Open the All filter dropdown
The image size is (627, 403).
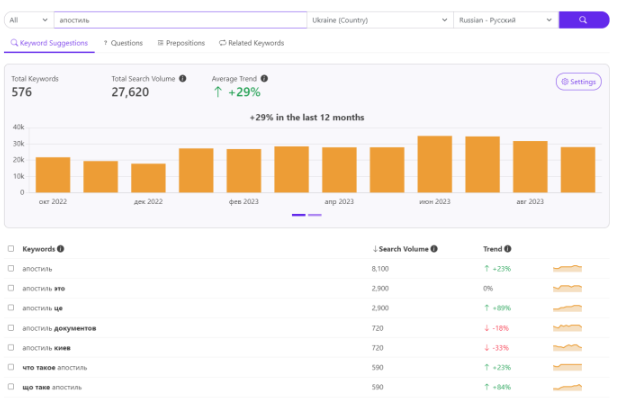(x=29, y=20)
